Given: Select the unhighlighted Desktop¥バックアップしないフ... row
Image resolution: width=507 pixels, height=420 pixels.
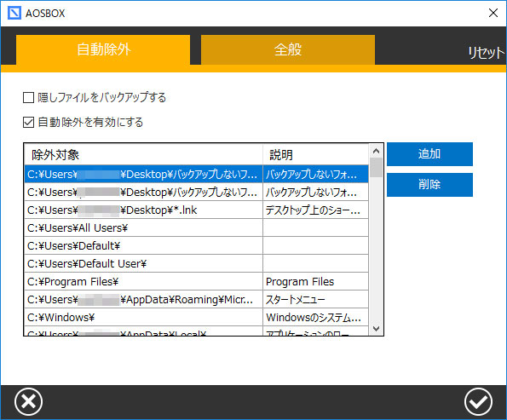Looking at the screenshot, I should click(197, 193).
